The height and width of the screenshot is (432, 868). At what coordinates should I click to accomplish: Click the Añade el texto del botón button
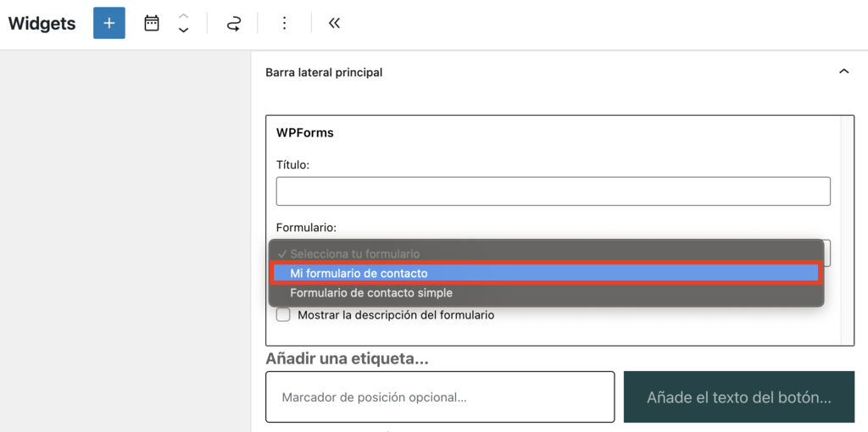click(738, 396)
